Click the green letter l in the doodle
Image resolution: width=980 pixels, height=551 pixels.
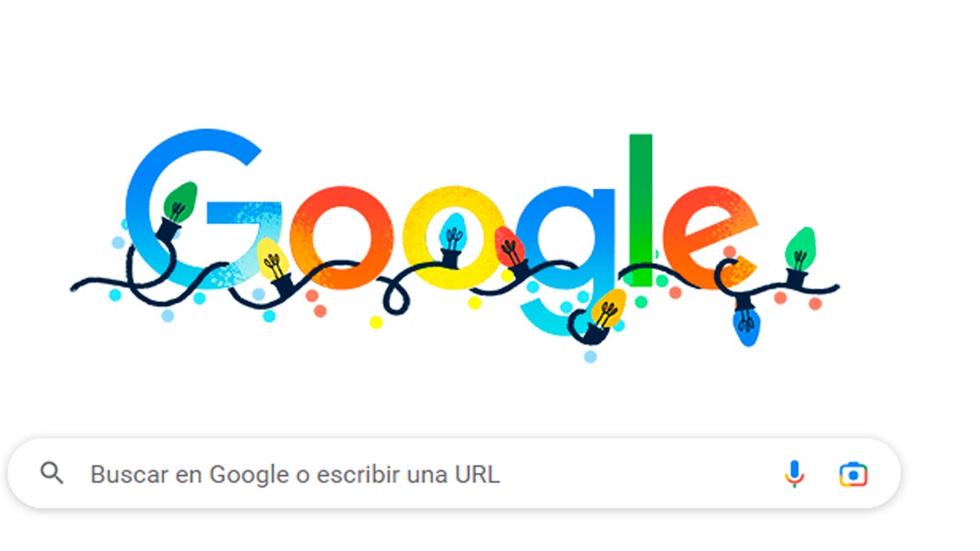pyautogui.click(x=641, y=211)
